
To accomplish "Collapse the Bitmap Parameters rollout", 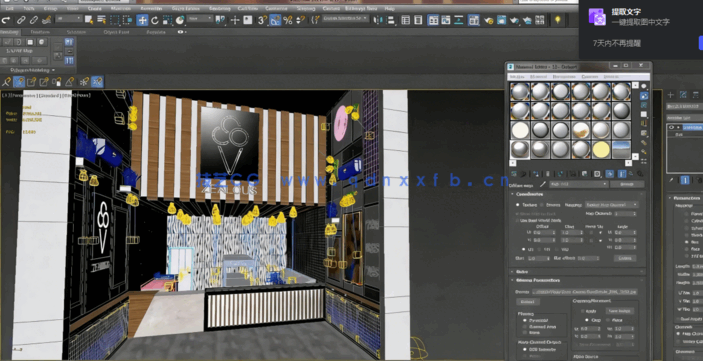I will (577, 280).
